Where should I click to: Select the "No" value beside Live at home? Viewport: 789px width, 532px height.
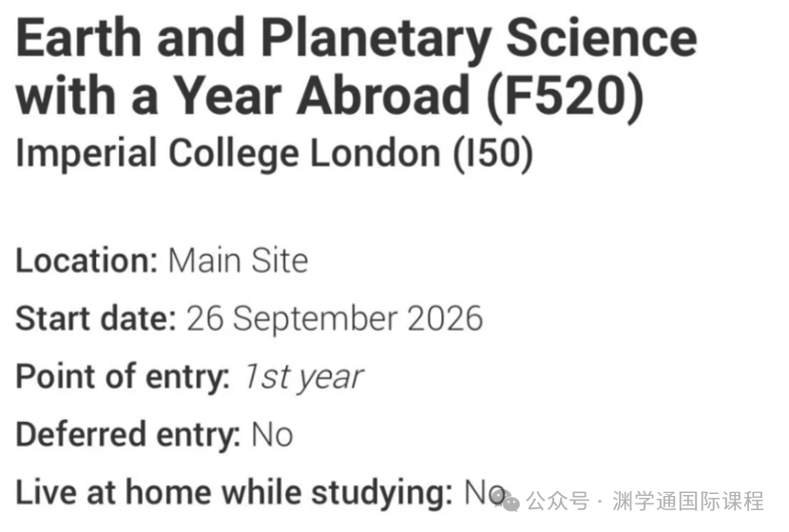click(481, 493)
